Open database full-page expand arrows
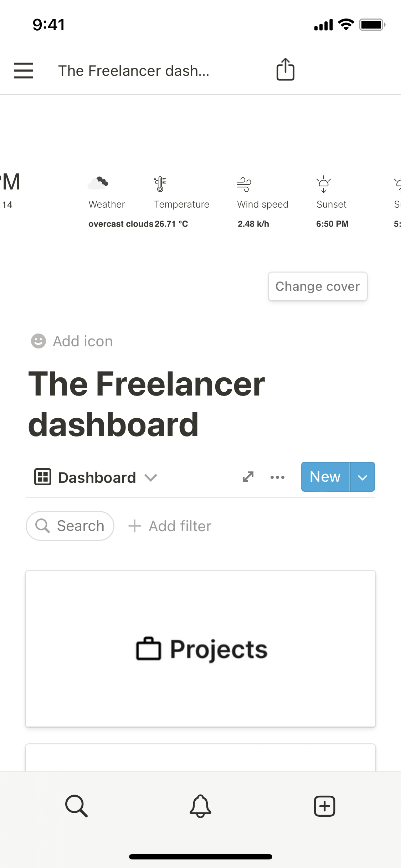Image resolution: width=401 pixels, height=868 pixels. (248, 477)
